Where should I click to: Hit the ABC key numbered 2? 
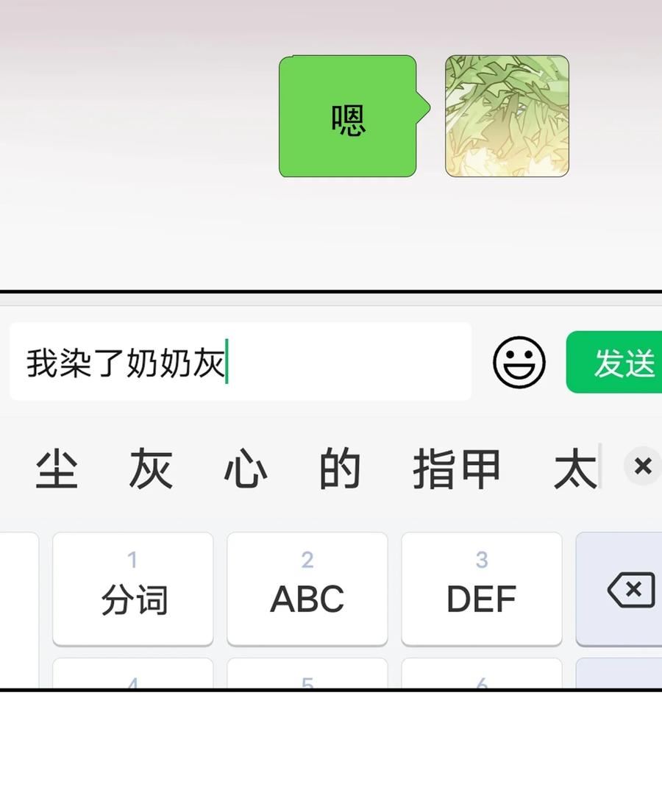pos(307,589)
